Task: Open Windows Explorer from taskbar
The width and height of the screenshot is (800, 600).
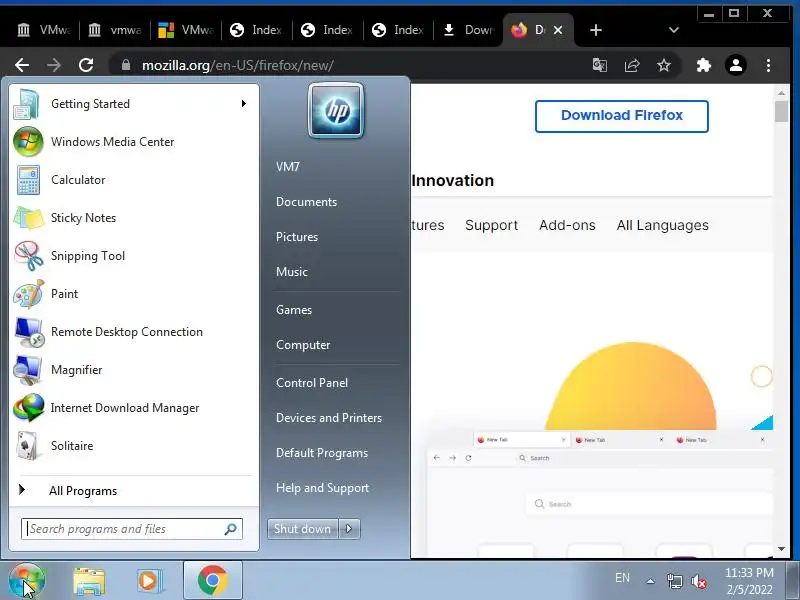Action: pyautogui.click(x=89, y=581)
